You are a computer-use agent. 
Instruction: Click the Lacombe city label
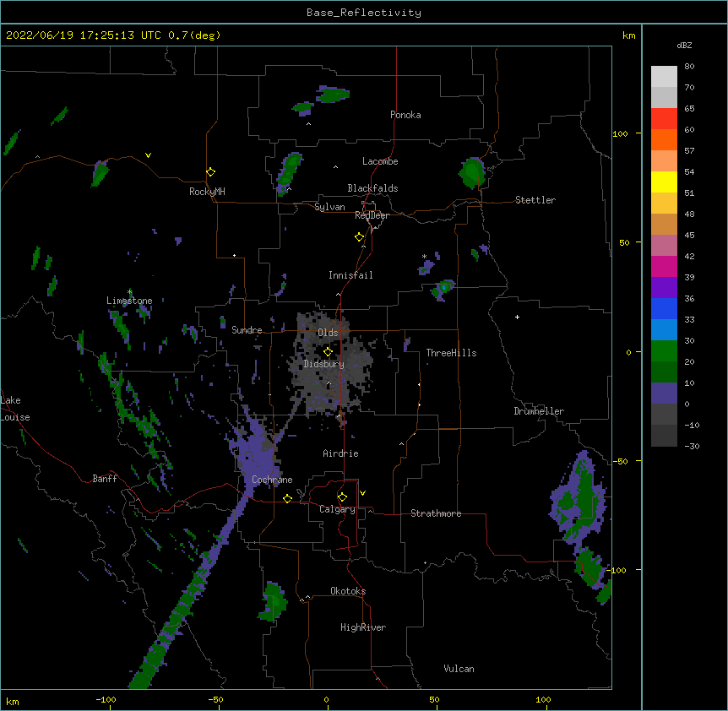click(380, 161)
